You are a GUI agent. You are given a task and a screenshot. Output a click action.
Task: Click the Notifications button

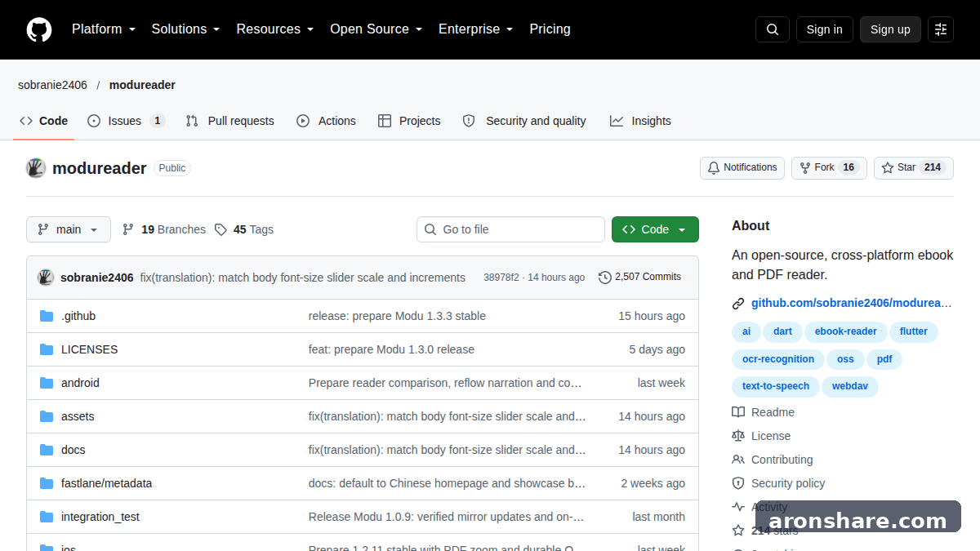[742, 168]
